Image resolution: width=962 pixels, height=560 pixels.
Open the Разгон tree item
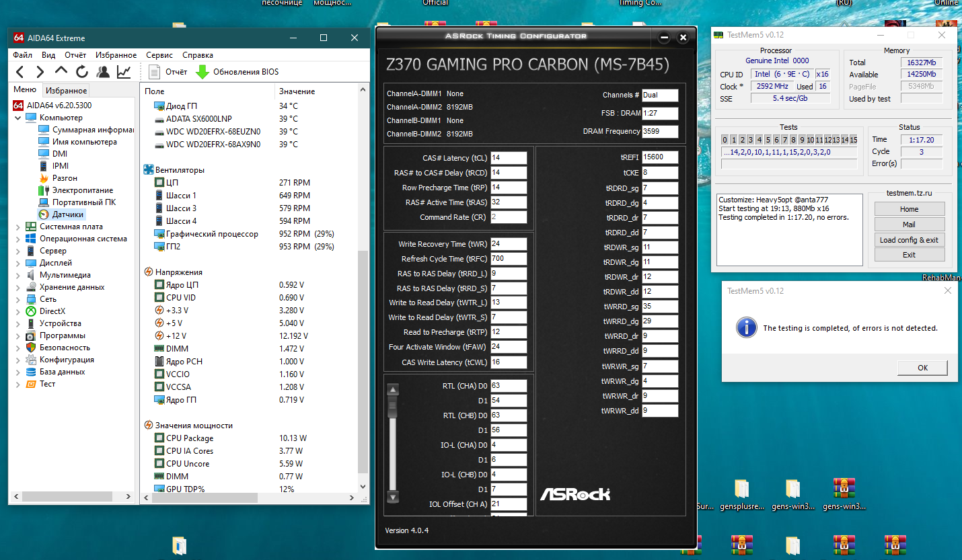click(58, 178)
